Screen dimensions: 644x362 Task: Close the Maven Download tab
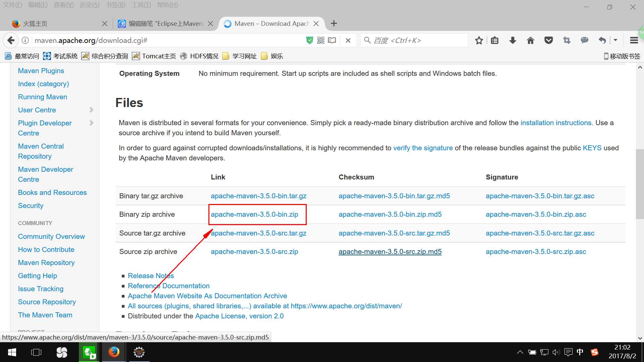[316, 23]
